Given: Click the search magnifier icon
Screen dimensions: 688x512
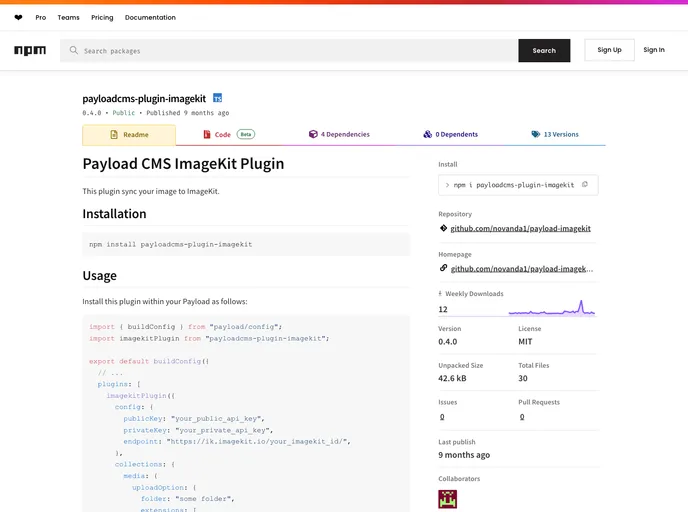Looking at the screenshot, I should (73, 50).
